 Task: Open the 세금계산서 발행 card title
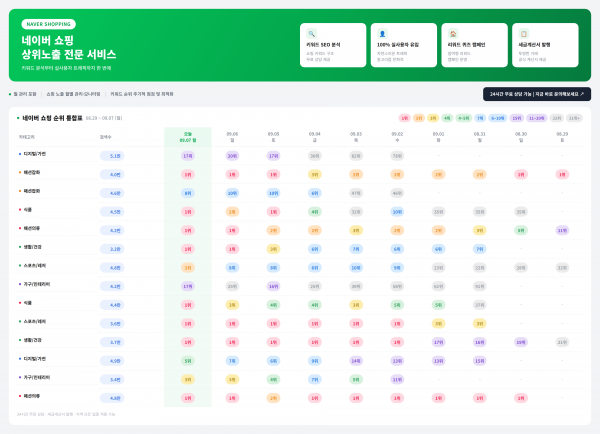coord(535,45)
